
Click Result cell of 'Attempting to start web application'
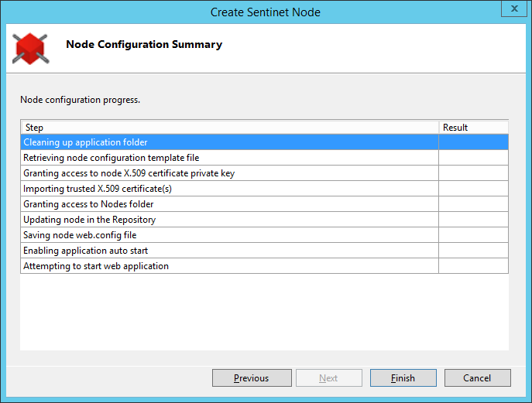[474, 266]
